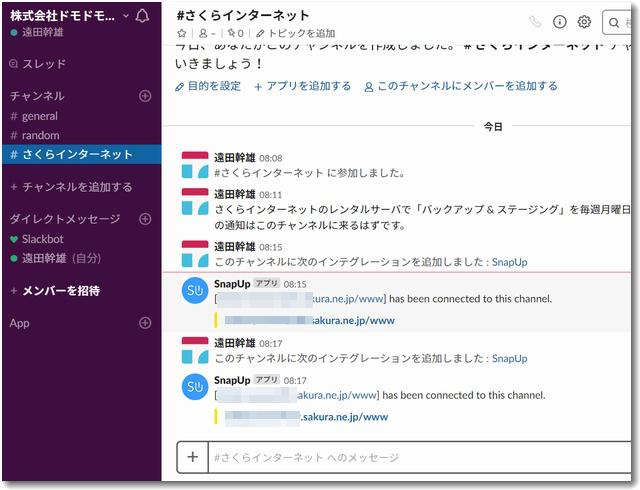Expand the 株式会社ドモドモ workspace menu
Image resolution: width=640 pixels, height=490 pixels.
(70, 16)
